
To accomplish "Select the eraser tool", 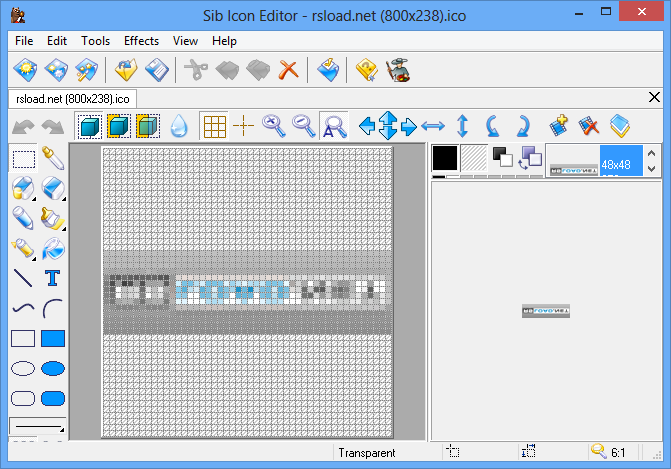I will pyautogui.click(x=53, y=188).
